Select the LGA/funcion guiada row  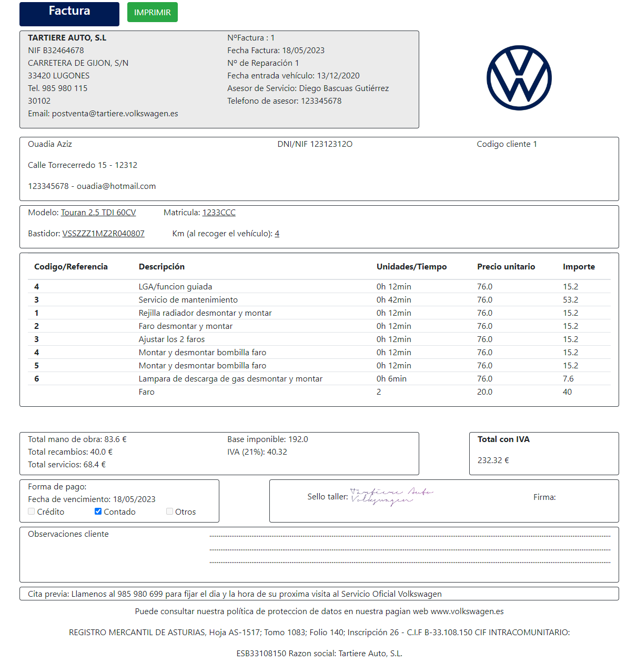pyautogui.click(x=175, y=287)
